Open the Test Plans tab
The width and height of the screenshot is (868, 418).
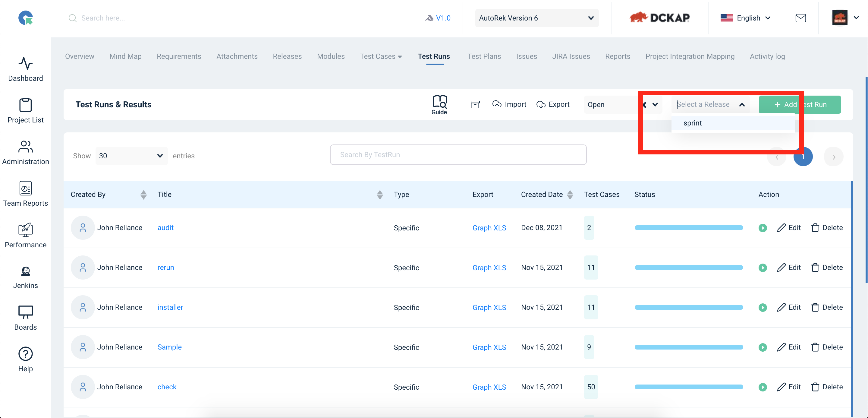click(484, 56)
